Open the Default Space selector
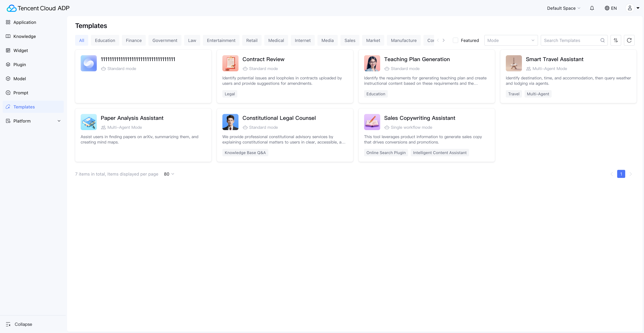This screenshot has width=644, height=333. point(563,8)
